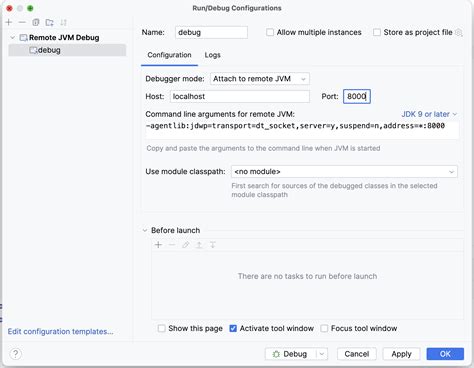The image size is (474, 368).
Task: Remove selected configuration with minus icon
Action: point(22,22)
